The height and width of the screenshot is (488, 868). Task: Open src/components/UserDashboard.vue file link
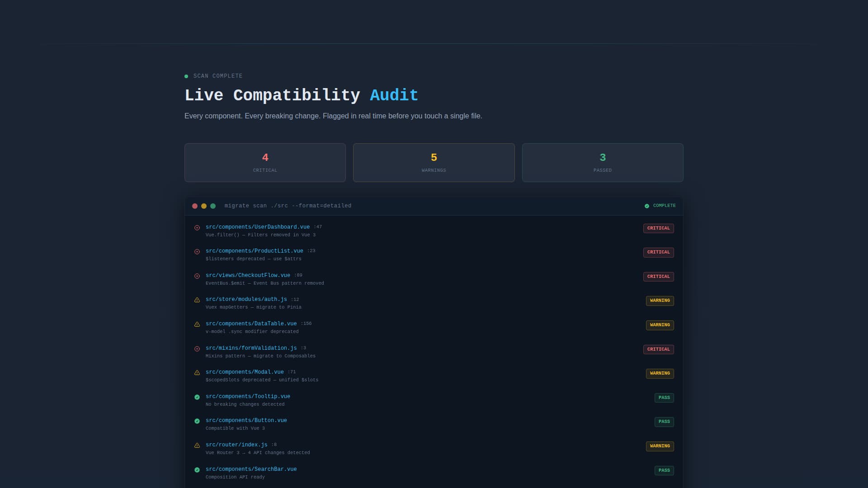[258, 227]
